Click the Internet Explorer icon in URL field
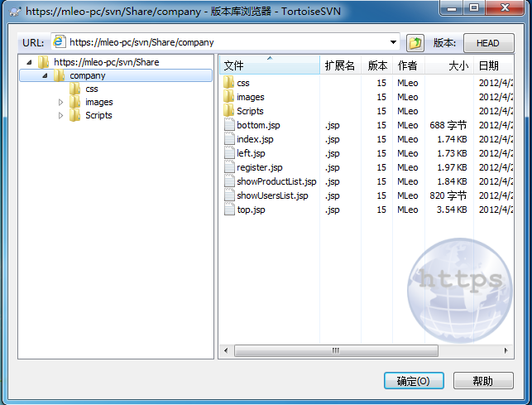 point(59,41)
